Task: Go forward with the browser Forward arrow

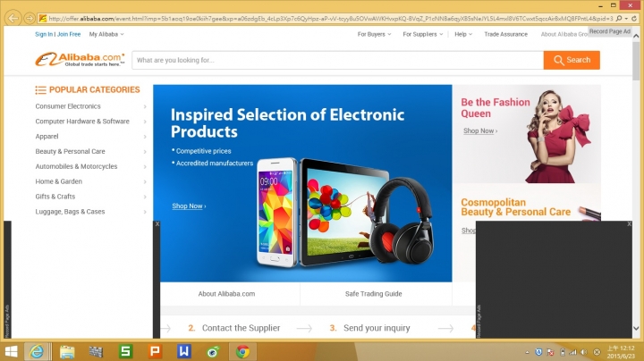Action: 29,18
